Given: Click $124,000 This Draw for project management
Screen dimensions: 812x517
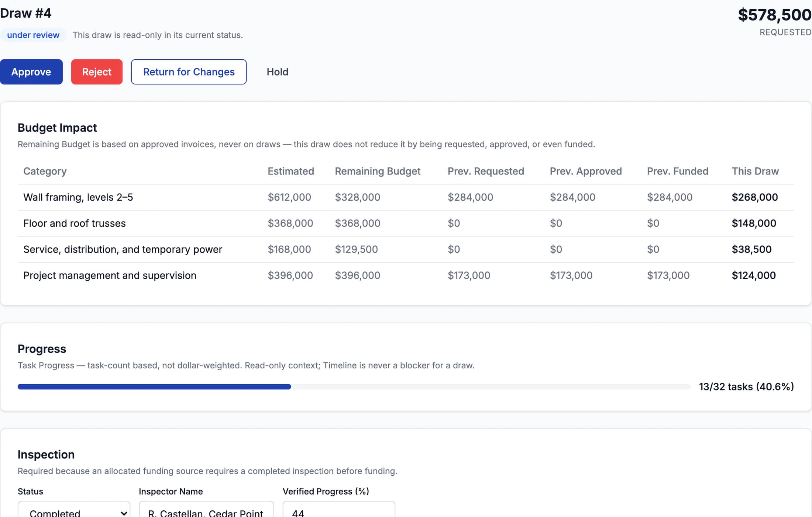Looking at the screenshot, I should [754, 275].
